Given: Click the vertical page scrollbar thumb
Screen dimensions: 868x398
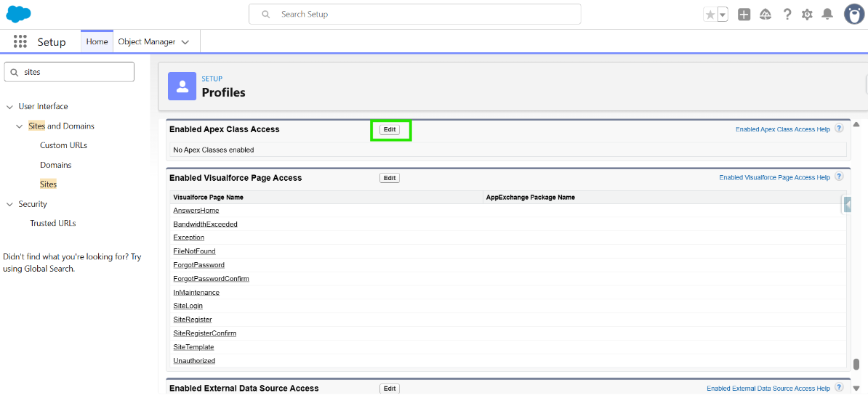Looking at the screenshot, I should 856,364.
